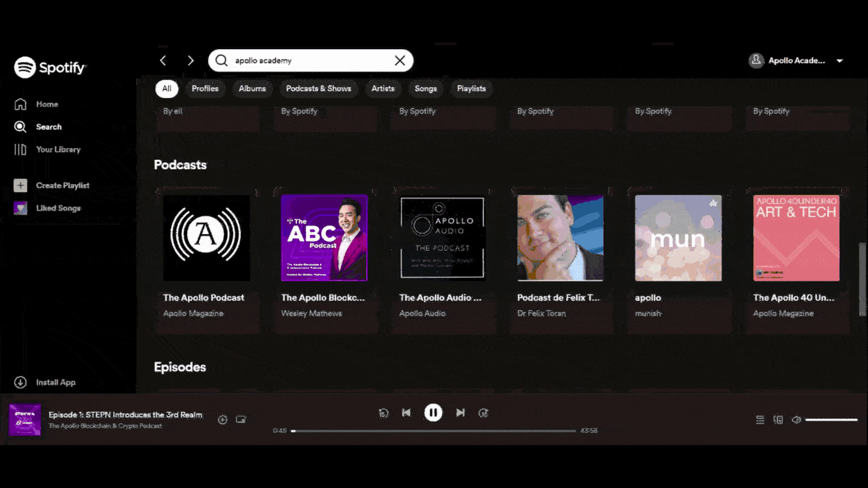
Task: Filter results by Podcasts & Shows
Action: (x=318, y=89)
